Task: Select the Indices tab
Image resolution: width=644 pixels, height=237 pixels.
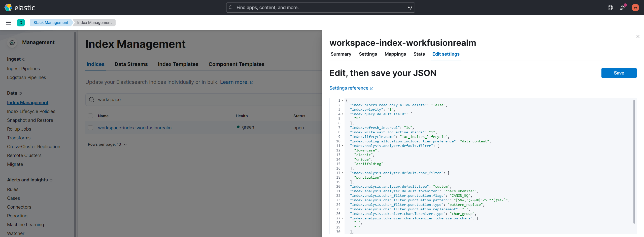Action: tap(95, 64)
